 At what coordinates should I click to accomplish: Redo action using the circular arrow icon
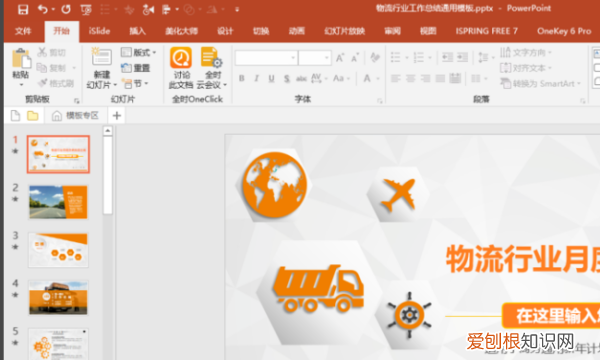(x=66, y=9)
